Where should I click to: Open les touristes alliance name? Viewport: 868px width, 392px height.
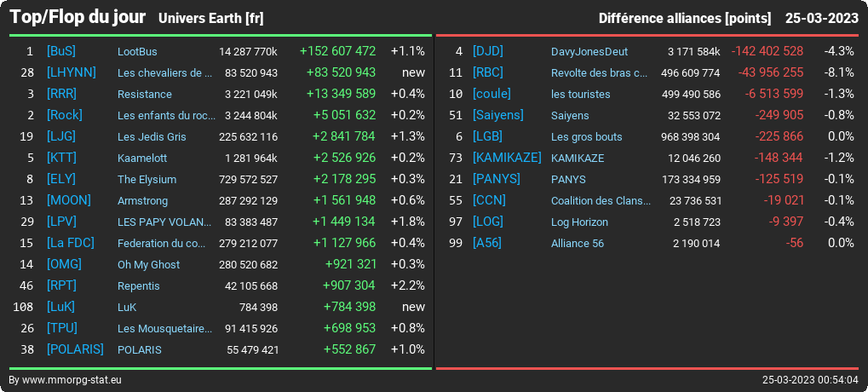[581, 94]
